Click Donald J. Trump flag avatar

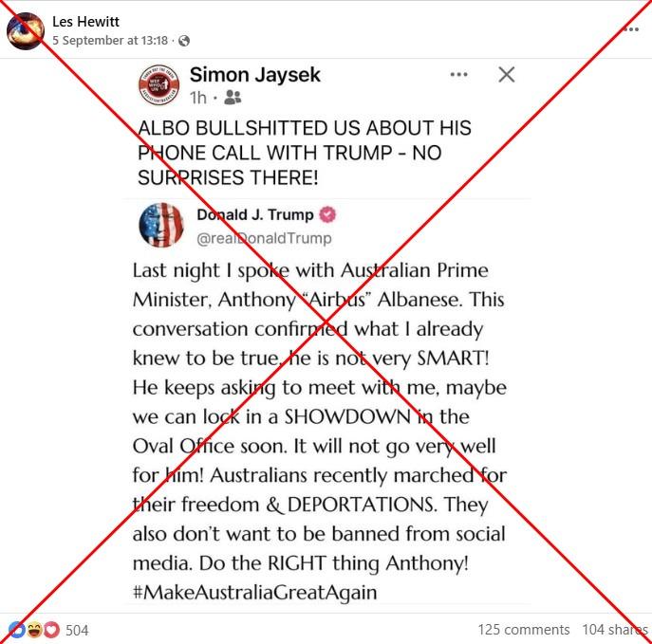pos(161,225)
